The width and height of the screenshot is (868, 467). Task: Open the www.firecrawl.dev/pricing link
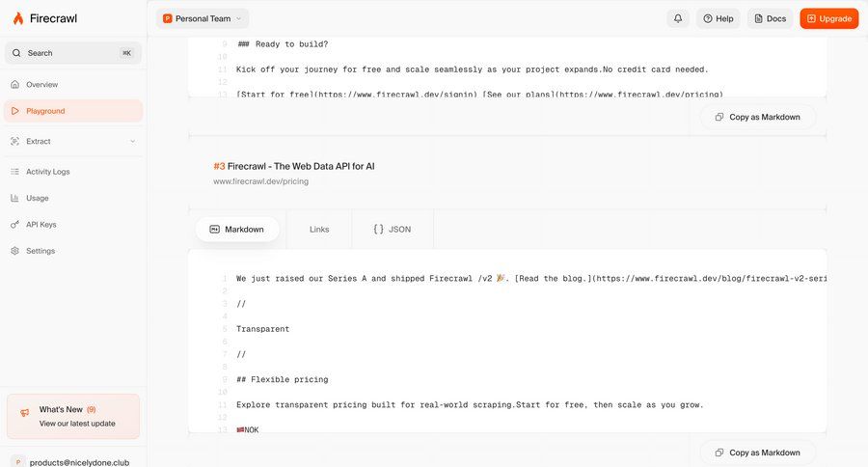pyautogui.click(x=260, y=181)
